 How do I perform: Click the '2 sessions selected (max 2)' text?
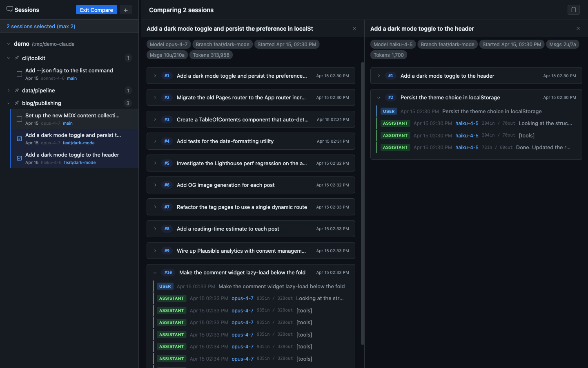(41, 26)
